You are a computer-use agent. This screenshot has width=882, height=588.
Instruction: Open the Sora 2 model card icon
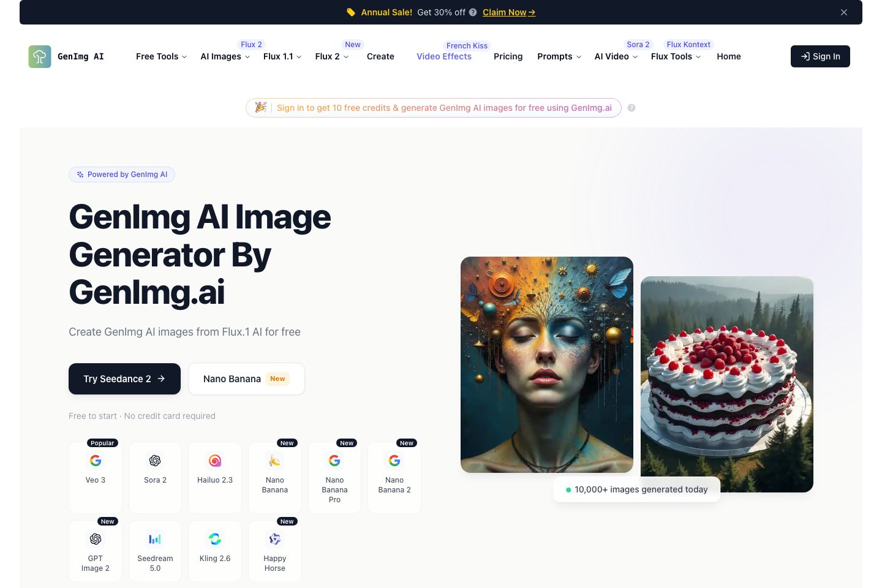[155, 461]
